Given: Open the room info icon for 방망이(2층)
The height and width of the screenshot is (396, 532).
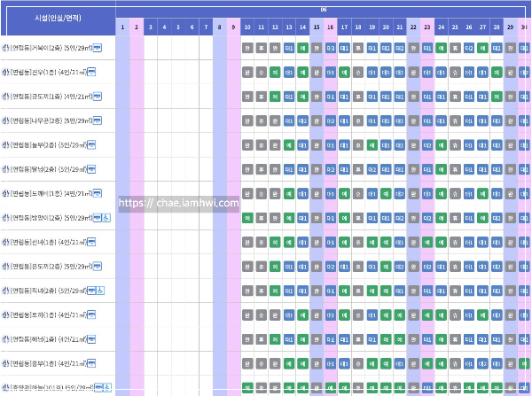Looking at the screenshot, I should (x=98, y=218).
